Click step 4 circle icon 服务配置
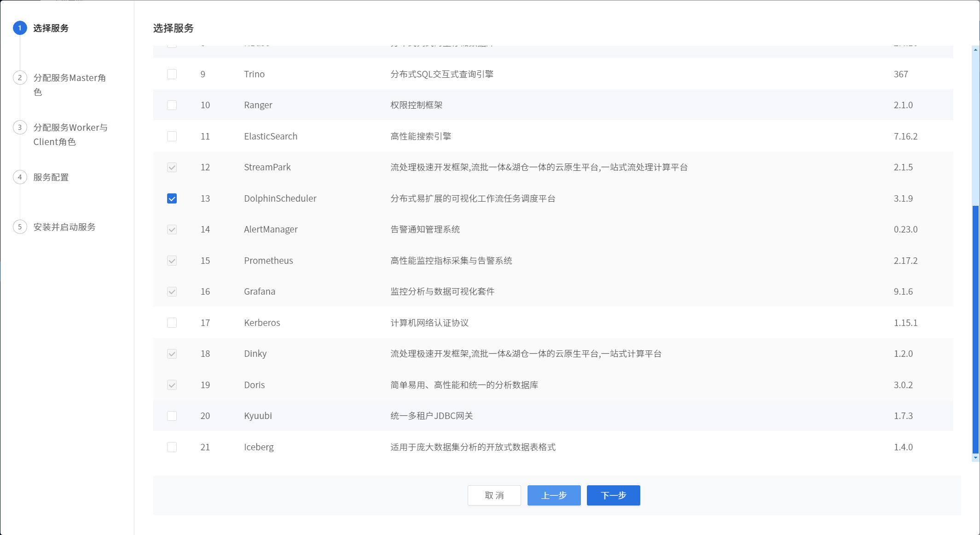The height and width of the screenshot is (535, 980). [x=20, y=177]
